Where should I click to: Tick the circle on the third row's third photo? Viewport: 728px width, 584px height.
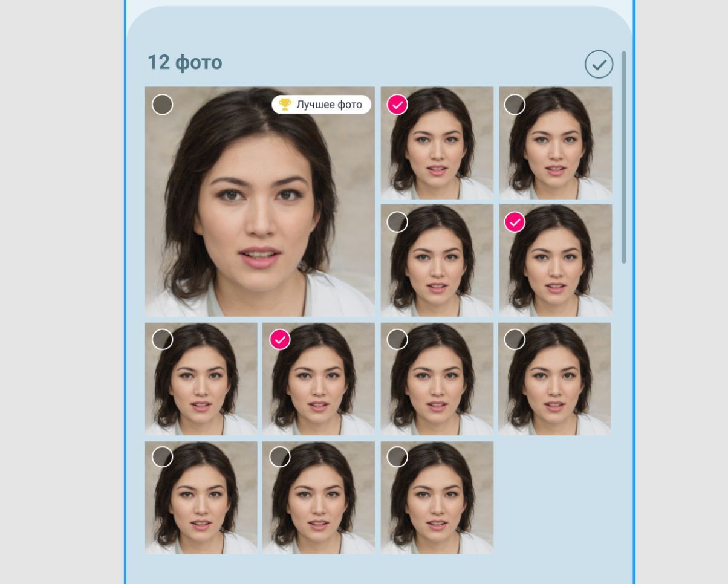397,339
